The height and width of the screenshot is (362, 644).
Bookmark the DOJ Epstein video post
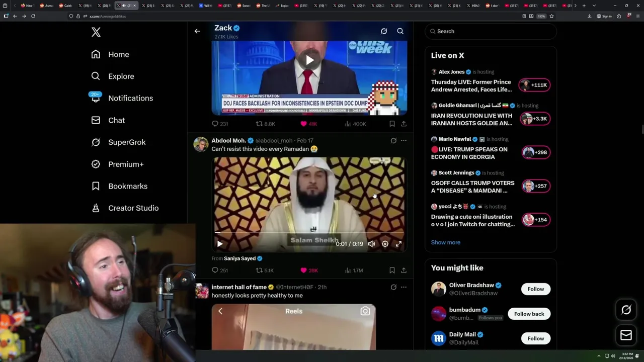click(392, 124)
